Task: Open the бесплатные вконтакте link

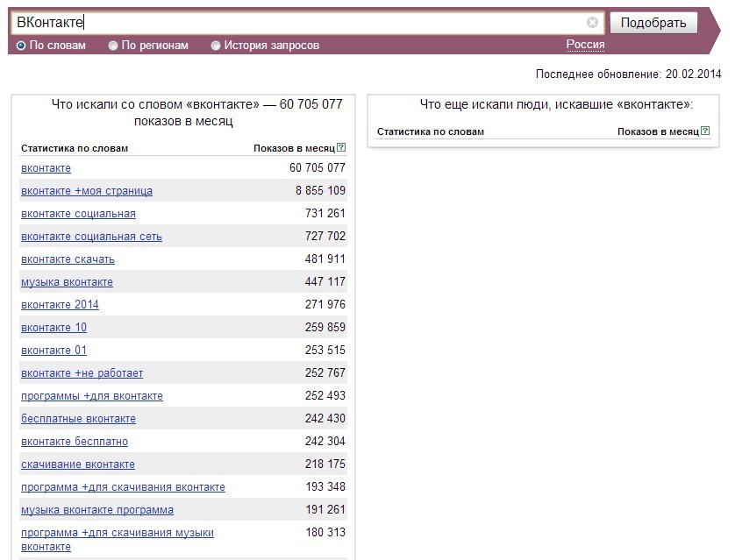Action: (78, 419)
